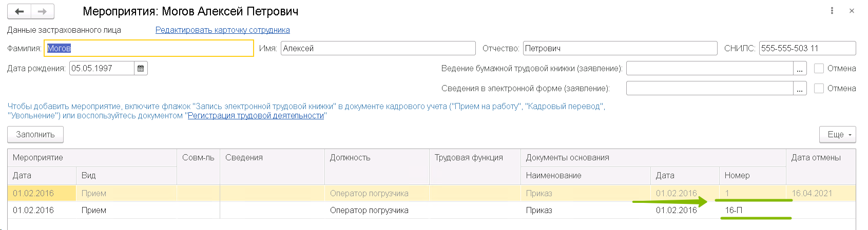Open the three-dot window options menu
868x230 pixels.
pyautogui.click(x=832, y=11)
